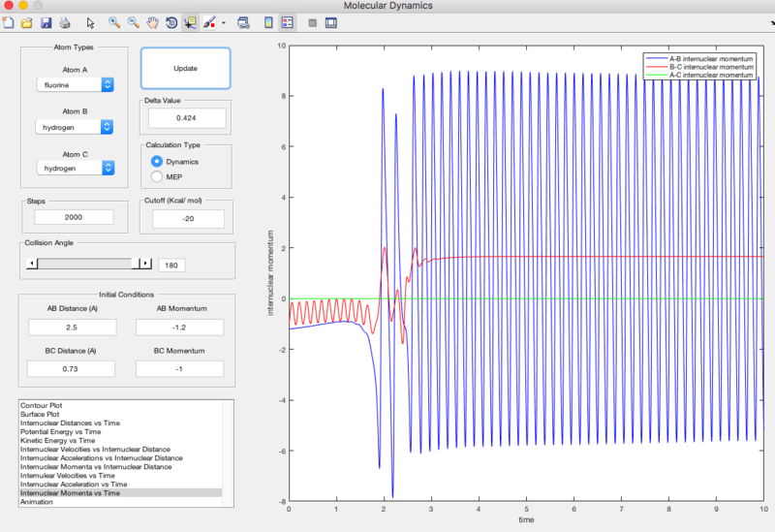The width and height of the screenshot is (775, 532).
Task: Activate the Pan hand tool
Action: [152, 22]
